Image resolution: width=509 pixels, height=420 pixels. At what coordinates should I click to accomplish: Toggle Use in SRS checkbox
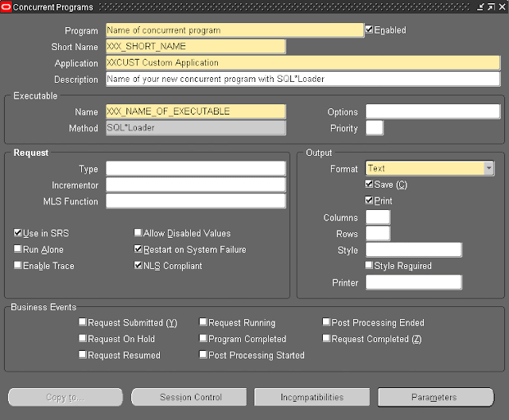click(x=17, y=233)
